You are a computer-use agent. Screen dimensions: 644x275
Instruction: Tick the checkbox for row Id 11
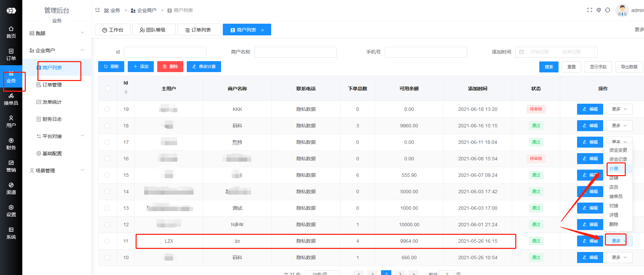coord(107,241)
